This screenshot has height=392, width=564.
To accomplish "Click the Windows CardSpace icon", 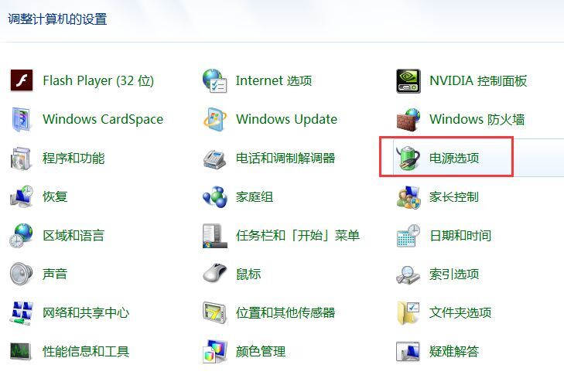I will [x=21, y=119].
